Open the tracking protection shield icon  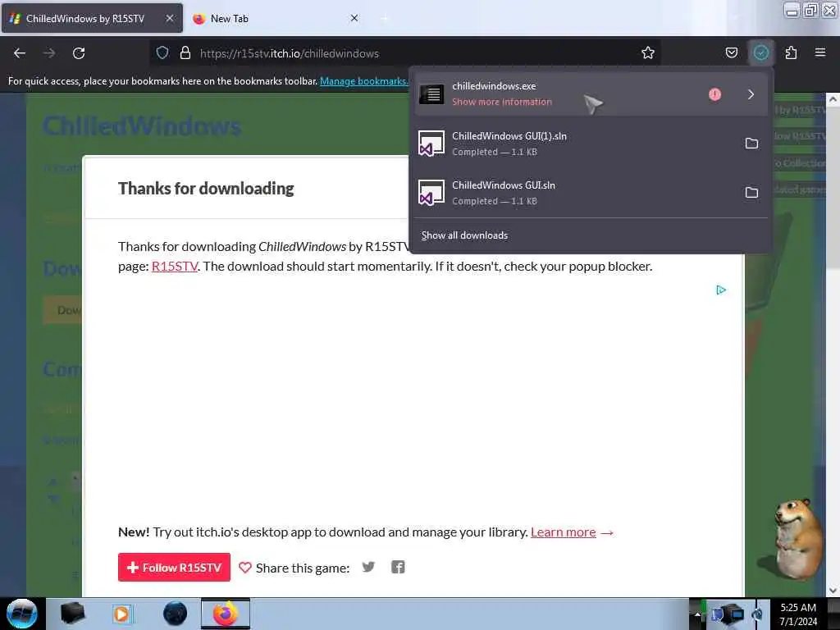coord(162,52)
